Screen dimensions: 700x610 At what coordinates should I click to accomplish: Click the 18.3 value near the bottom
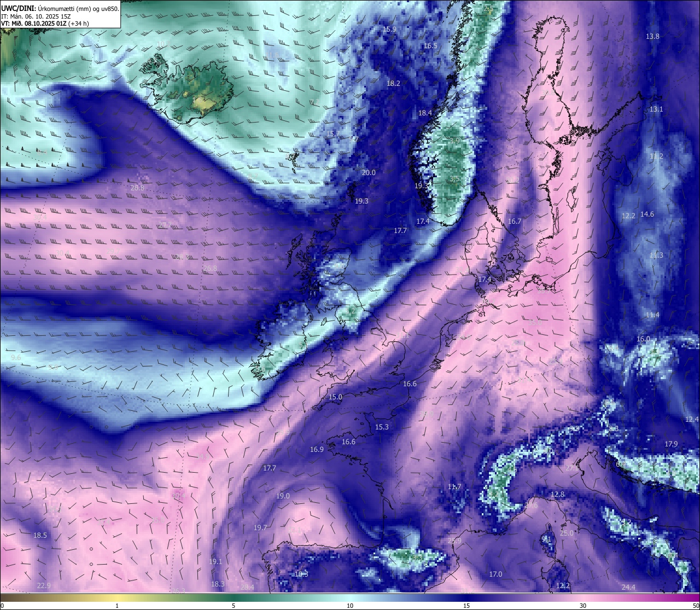(x=218, y=584)
